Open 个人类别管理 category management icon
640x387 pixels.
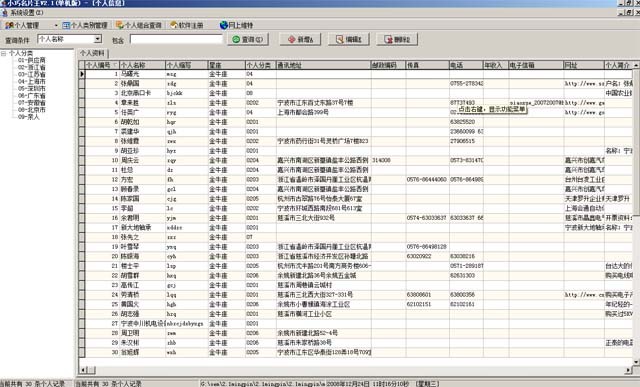click(x=66, y=25)
